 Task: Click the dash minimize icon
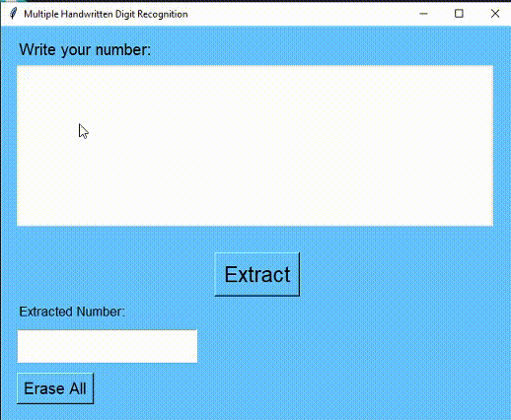point(423,14)
